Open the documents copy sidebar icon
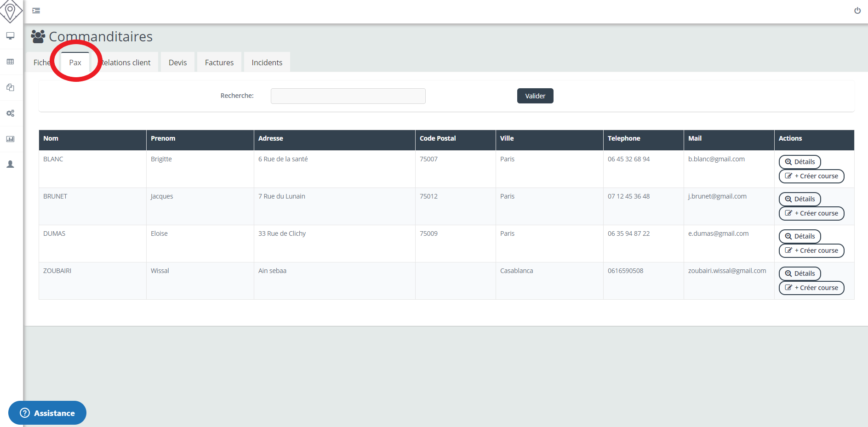Screen dimensions: 868x427 [10, 87]
